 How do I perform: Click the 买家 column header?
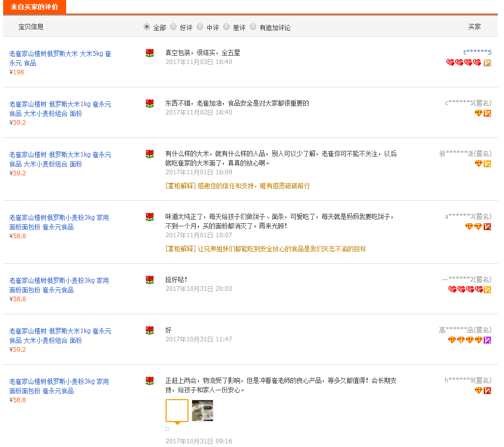[474, 27]
